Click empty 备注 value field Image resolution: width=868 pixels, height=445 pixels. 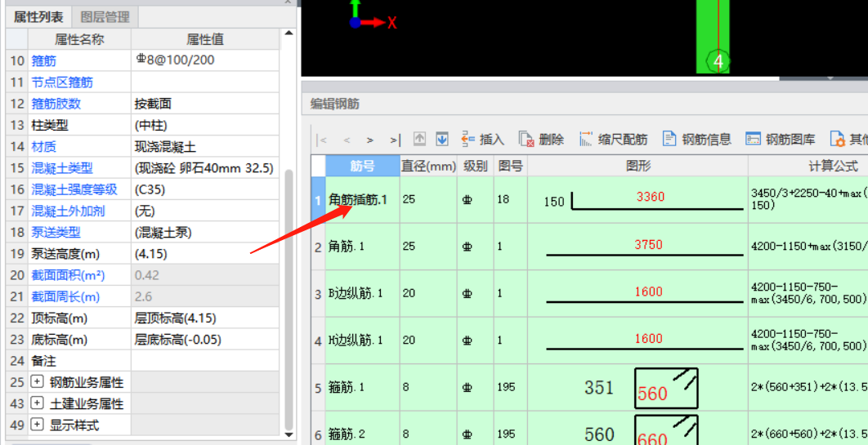pyautogui.click(x=205, y=361)
